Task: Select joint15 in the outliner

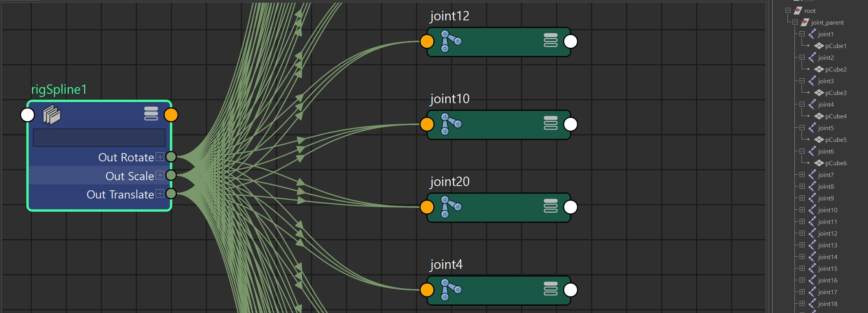Action: click(827, 268)
